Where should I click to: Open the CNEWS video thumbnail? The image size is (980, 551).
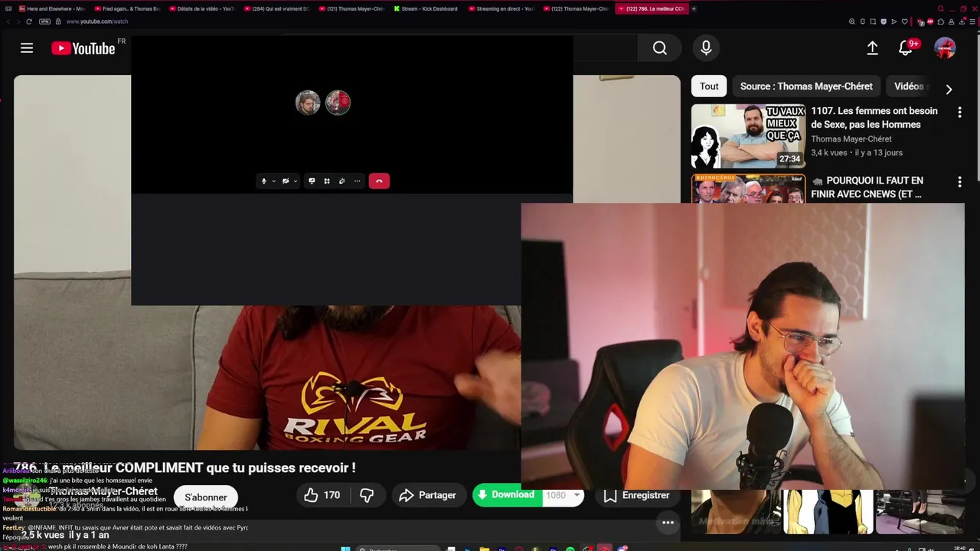tap(748, 189)
